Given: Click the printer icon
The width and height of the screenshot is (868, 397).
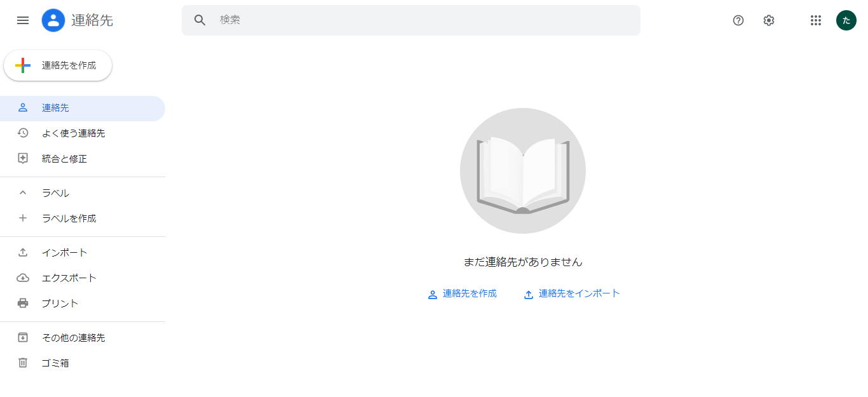Looking at the screenshot, I should [x=23, y=304].
